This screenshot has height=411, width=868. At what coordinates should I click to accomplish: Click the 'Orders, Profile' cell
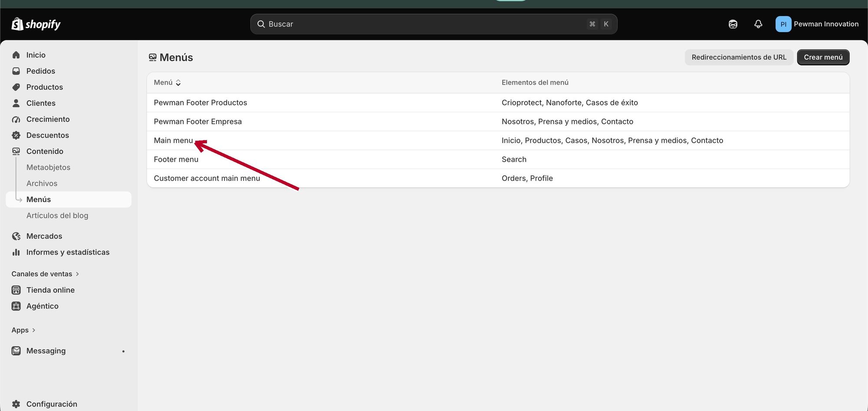[527, 179]
